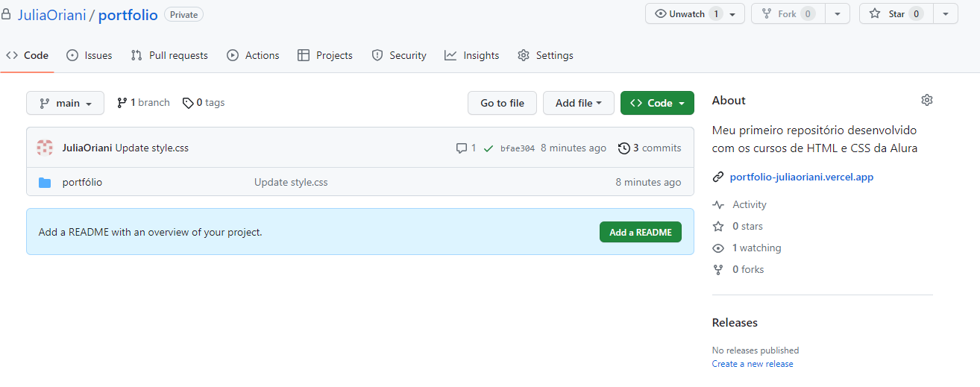Expand the main branch selector
Image resolution: width=980 pixels, height=387 pixels.
click(65, 103)
